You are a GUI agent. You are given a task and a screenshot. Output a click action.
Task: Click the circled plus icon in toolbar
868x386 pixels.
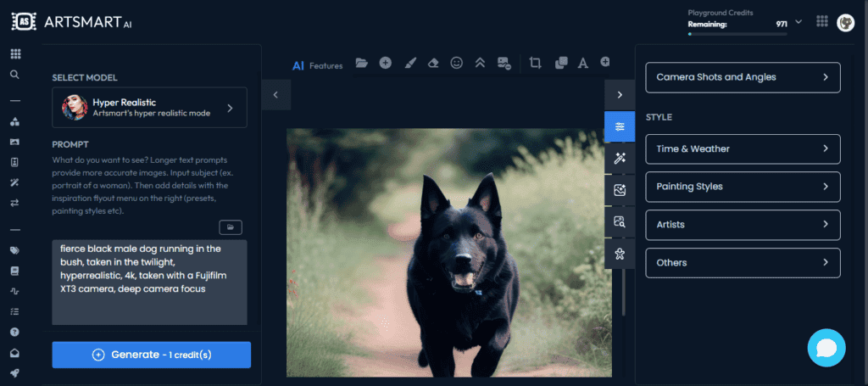[x=386, y=63]
